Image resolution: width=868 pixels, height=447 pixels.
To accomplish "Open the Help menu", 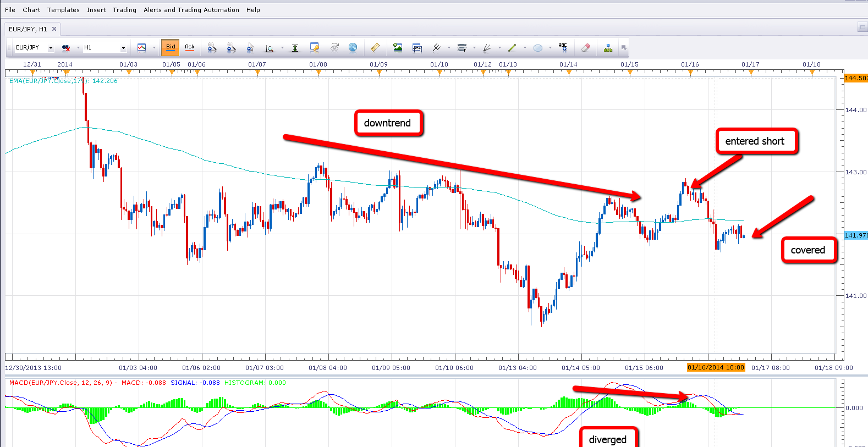I will (x=253, y=10).
